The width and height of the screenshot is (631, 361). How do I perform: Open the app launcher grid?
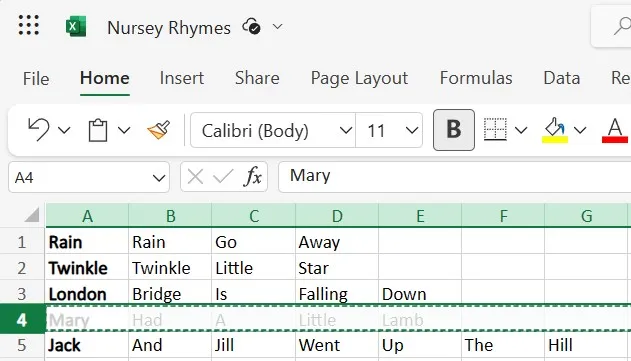[29, 25]
